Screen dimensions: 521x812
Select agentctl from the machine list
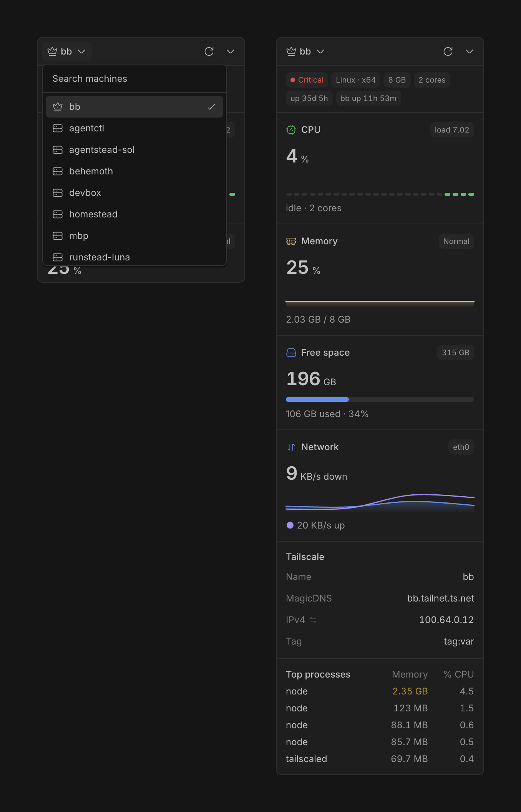[134, 128]
